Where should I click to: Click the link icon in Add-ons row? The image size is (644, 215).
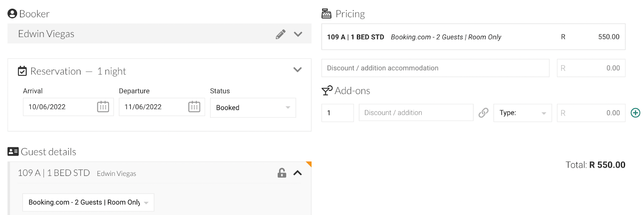(x=483, y=113)
